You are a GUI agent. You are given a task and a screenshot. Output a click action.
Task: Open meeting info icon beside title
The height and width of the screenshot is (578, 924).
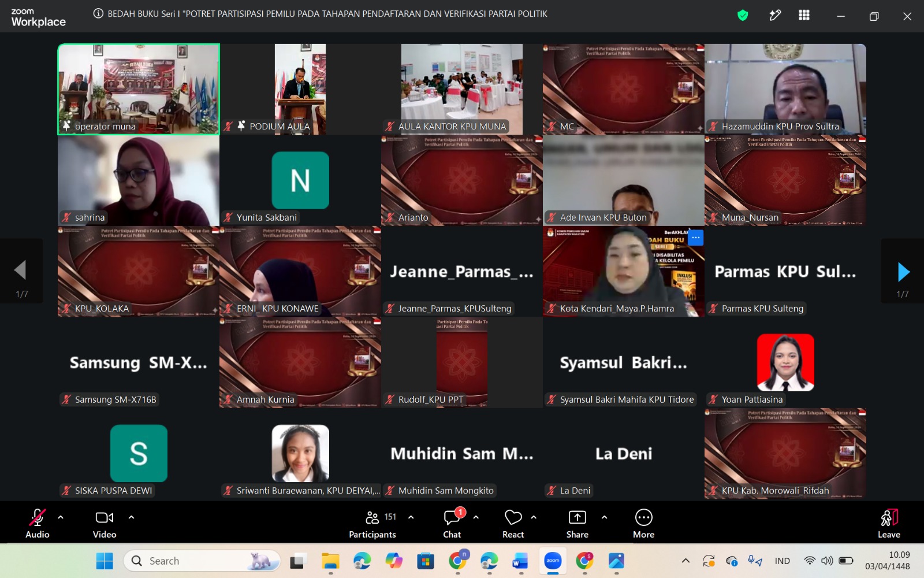(98, 14)
